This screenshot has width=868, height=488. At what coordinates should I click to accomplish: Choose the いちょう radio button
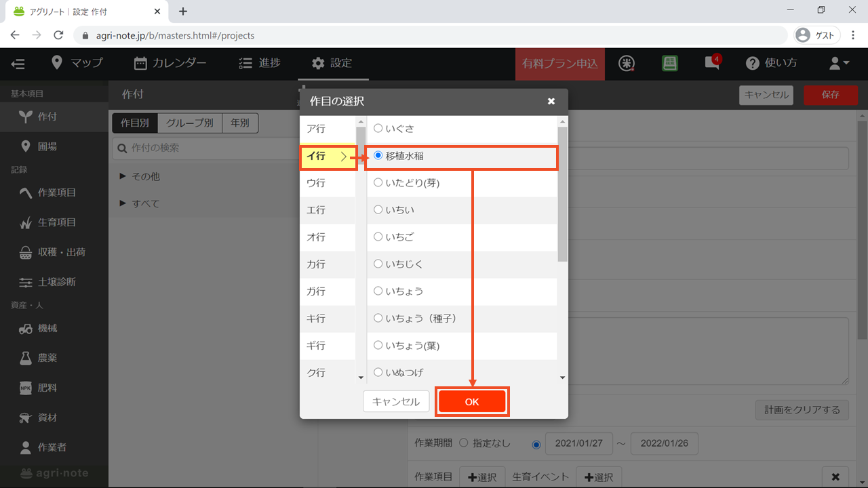(x=378, y=291)
